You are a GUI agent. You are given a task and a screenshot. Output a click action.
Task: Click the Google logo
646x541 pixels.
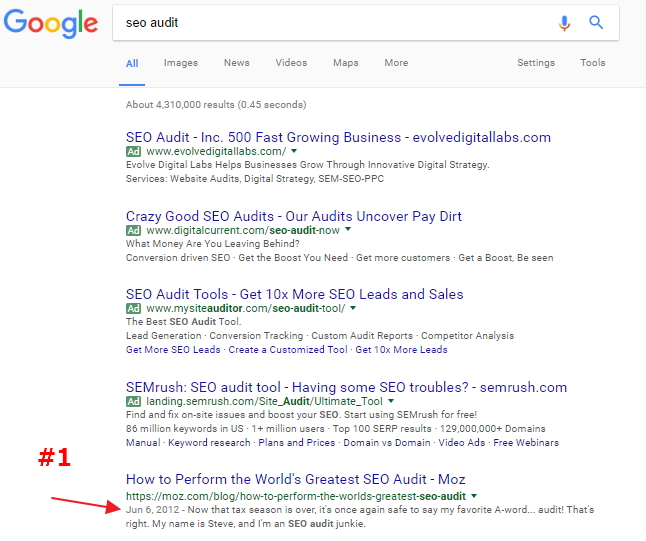51,23
